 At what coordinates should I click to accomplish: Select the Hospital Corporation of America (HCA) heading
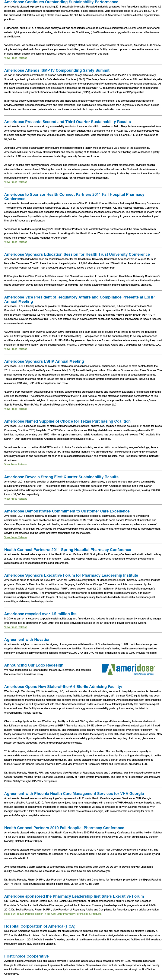[x=40, y=923]
